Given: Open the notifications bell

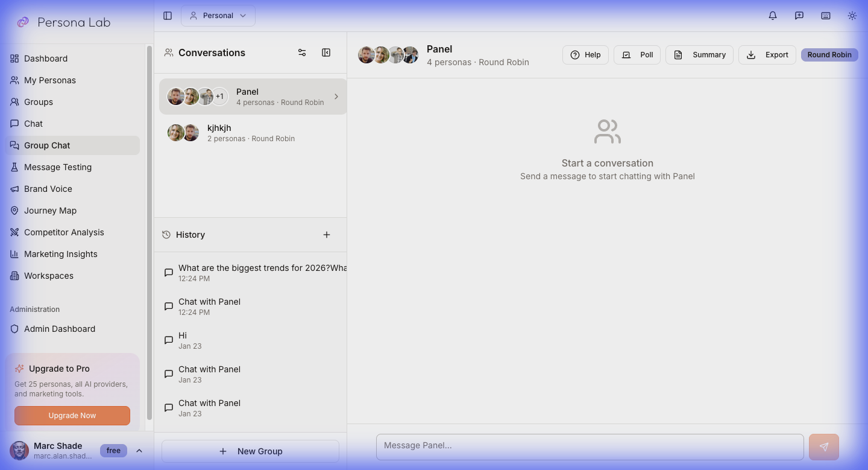Looking at the screenshot, I should click(x=773, y=16).
